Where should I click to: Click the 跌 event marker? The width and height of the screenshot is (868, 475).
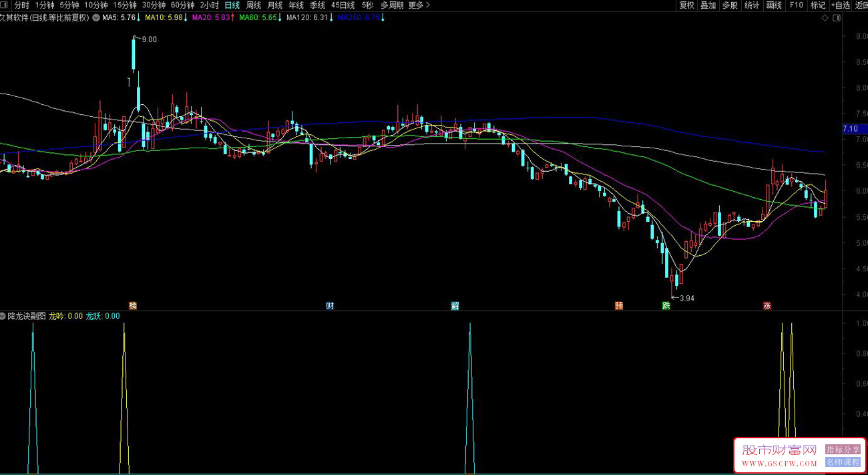point(666,306)
